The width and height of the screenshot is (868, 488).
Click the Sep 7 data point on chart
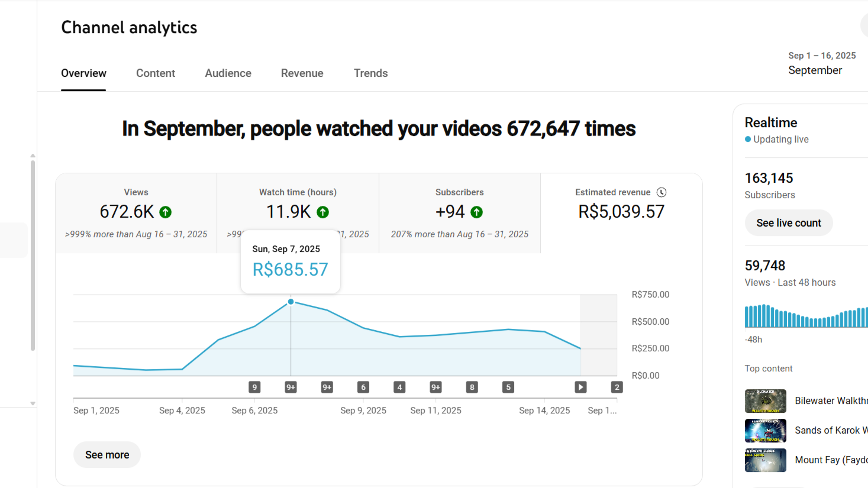[291, 302]
